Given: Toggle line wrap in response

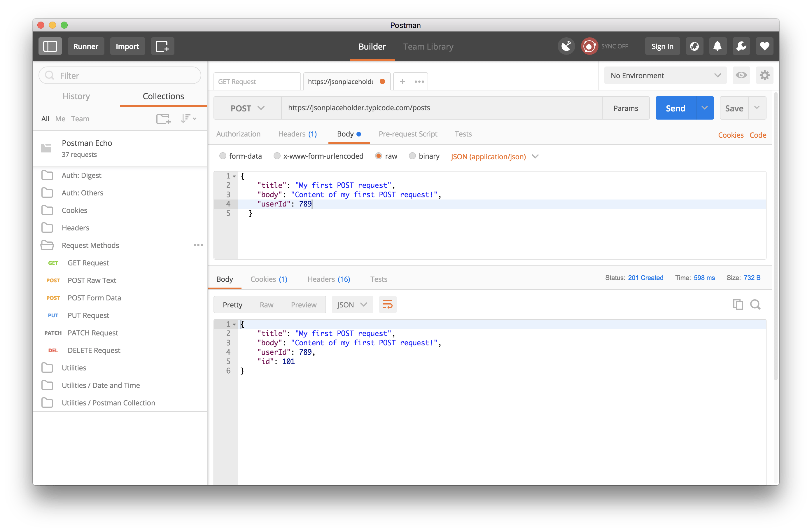Looking at the screenshot, I should [x=388, y=304].
